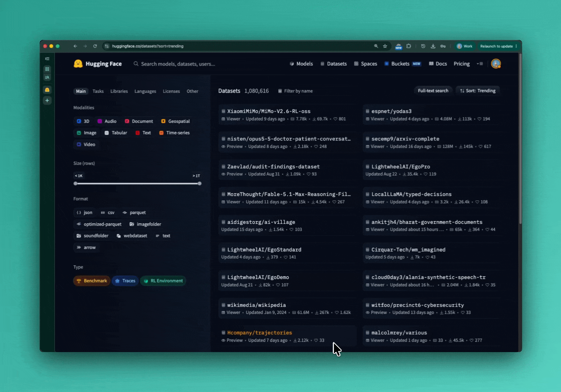The image size is (561, 392).
Task: Add a new tab with the sidebar plus icon
Action: 47,101
